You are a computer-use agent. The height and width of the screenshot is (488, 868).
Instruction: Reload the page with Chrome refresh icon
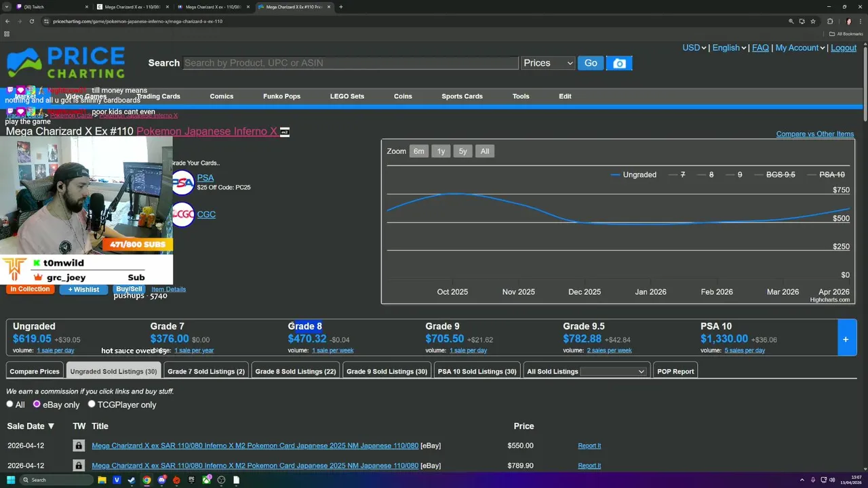[32, 21]
